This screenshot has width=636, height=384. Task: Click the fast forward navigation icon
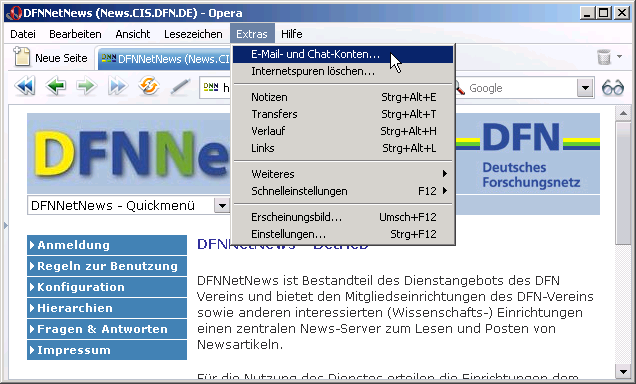118,86
